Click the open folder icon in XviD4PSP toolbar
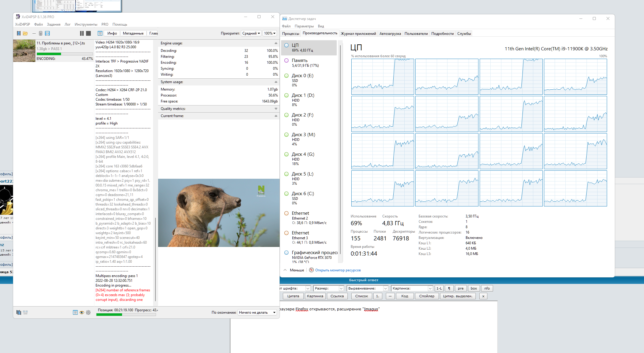 [25, 33]
